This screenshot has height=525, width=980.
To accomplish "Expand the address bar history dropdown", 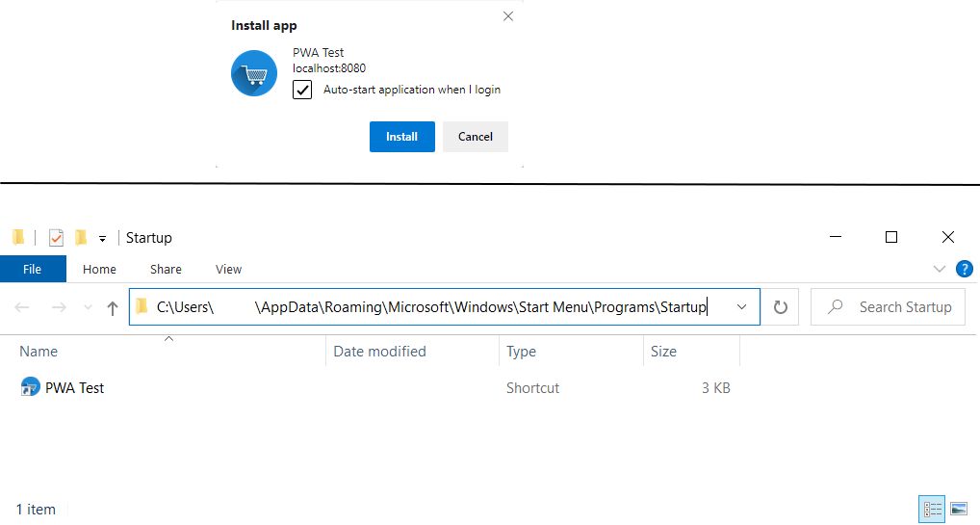I will pyautogui.click(x=742, y=306).
